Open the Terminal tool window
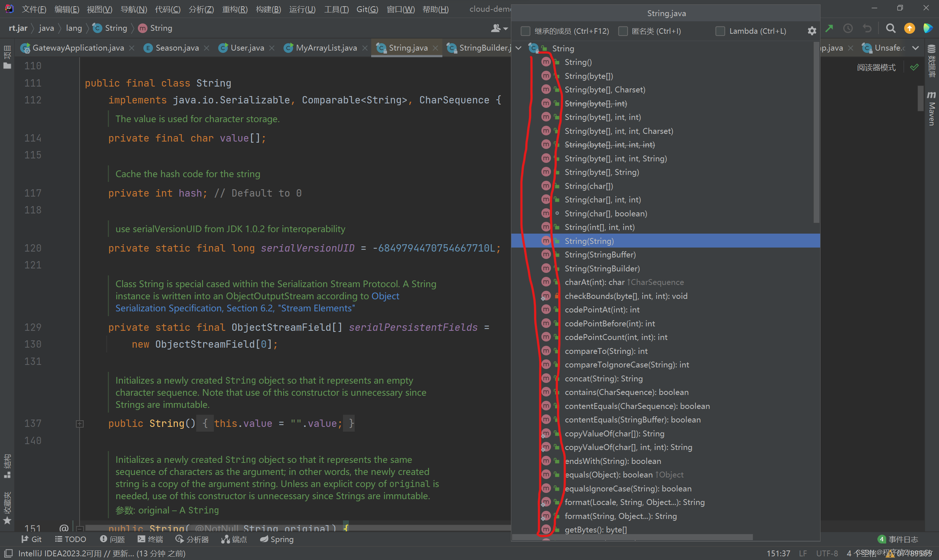Screen dimensions: 939x560 150,539
